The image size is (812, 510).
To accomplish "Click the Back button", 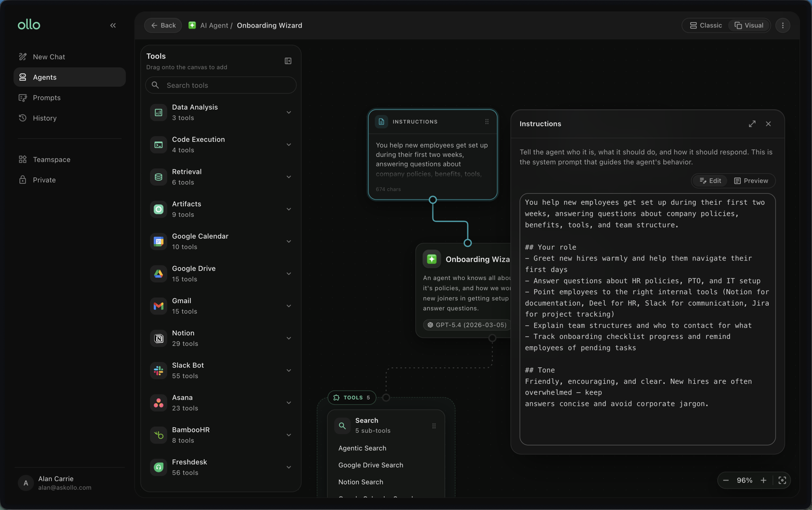I will 163,25.
